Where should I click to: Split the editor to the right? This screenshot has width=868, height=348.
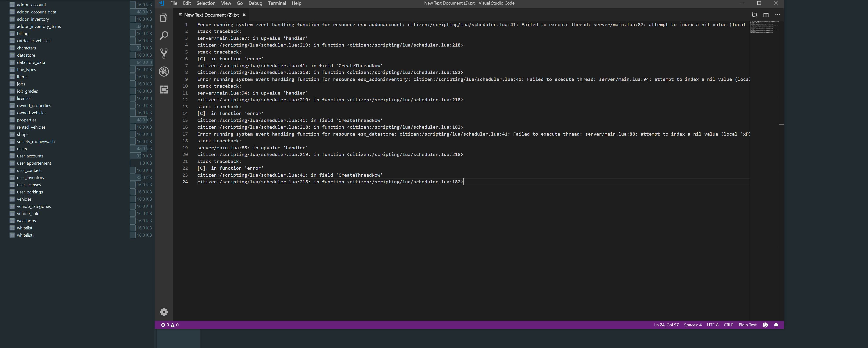pyautogui.click(x=766, y=15)
